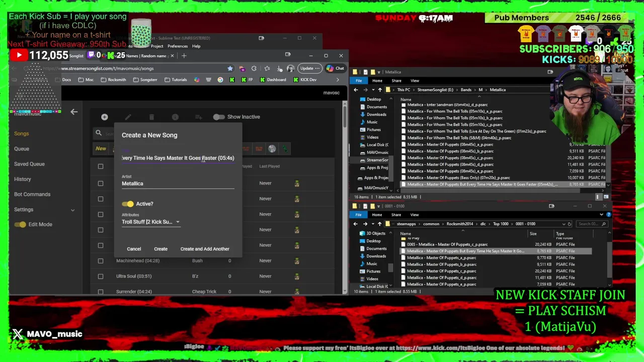Refresh the 0001 - 0100 Explorer address bar

569,224
